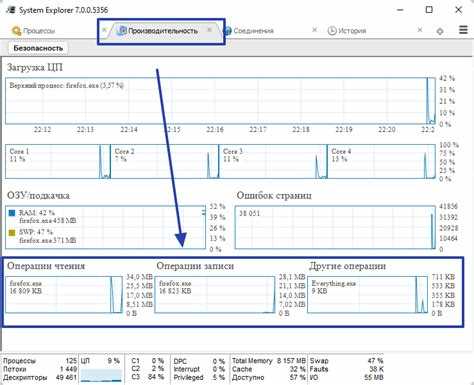Click the Соединения tab globe icon
Image resolution: width=474 pixels, height=385 pixels.
(227, 31)
